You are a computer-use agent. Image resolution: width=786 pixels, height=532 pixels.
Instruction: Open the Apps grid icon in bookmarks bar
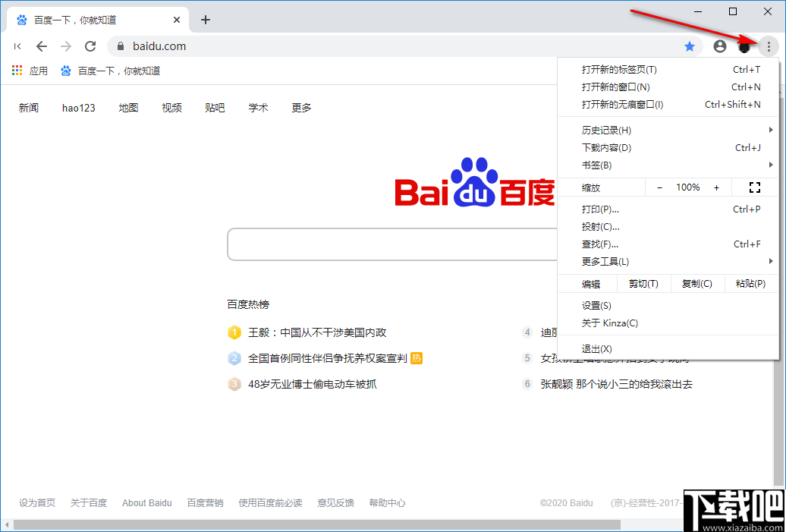click(x=17, y=71)
